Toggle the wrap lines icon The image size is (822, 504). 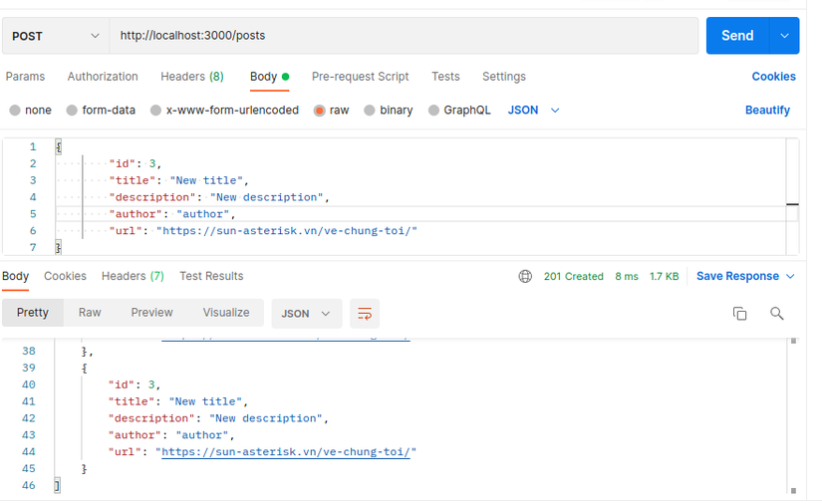click(365, 314)
